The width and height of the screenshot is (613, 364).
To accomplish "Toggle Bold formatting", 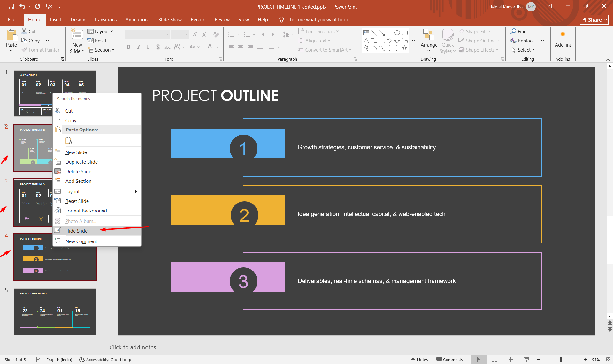I will tap(129, 47).
